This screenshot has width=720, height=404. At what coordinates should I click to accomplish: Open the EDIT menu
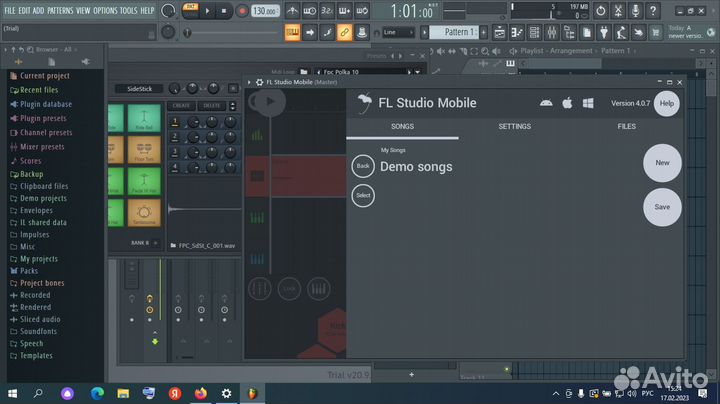click(24, 10)
